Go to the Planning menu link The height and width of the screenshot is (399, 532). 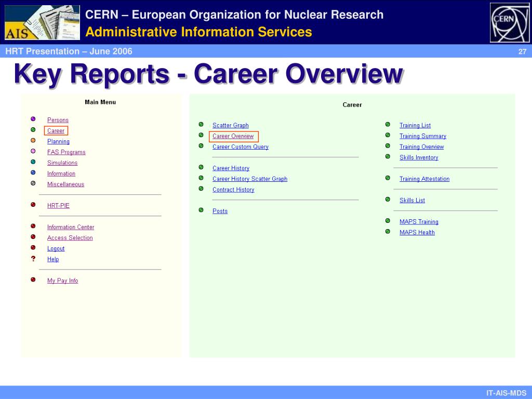coord(58,141)
